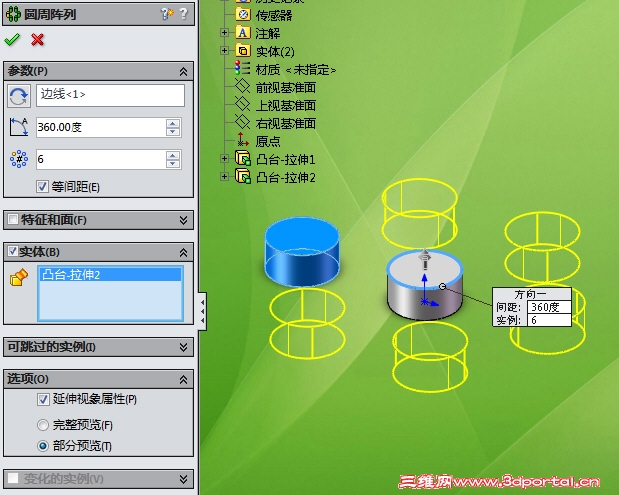The image size is (619, 495).
Task: Click the 原点 origin icon
Action: 242,140
